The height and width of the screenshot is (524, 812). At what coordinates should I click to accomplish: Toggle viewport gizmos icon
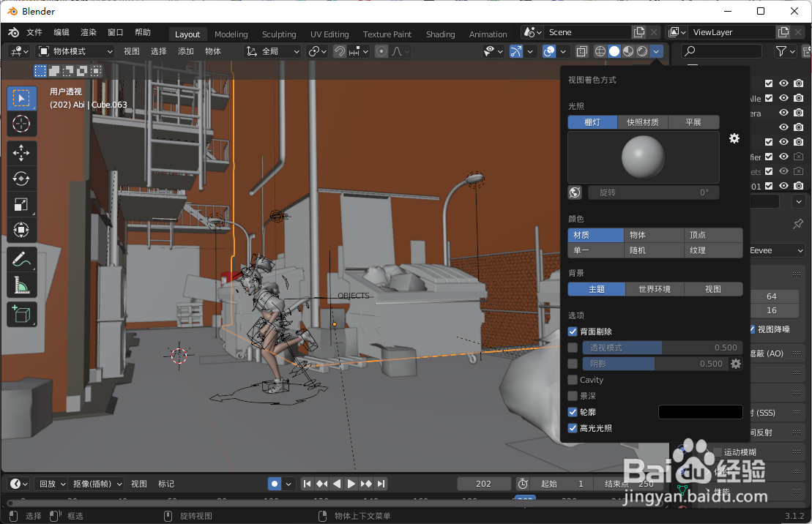(516, 51)
